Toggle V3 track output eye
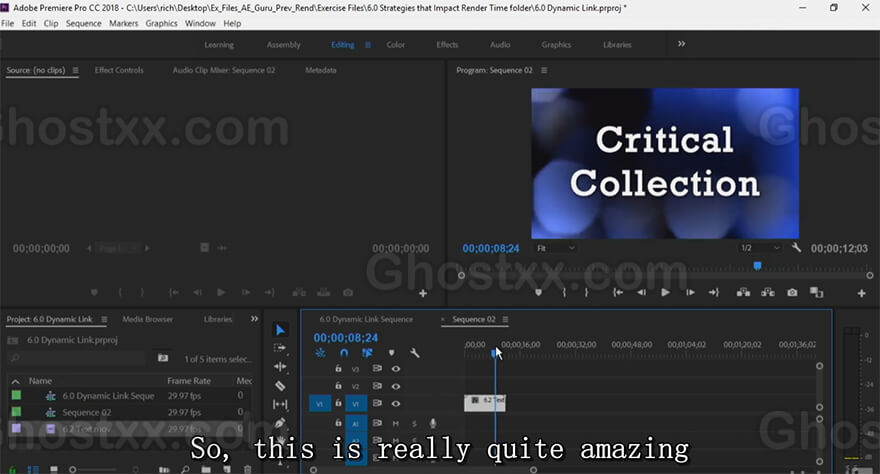The image size is (880, 474). (x=396, y=369)
